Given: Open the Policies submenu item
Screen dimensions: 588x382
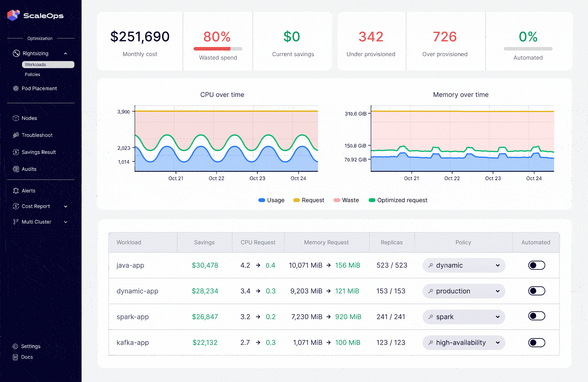Looking at the screenshot, I should pos(32,74).
